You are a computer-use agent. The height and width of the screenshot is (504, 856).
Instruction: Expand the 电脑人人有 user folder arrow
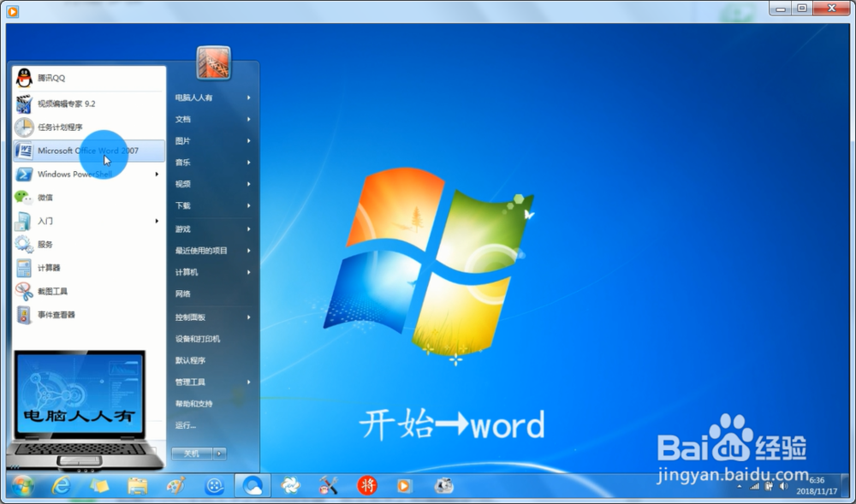coord(248,98)
